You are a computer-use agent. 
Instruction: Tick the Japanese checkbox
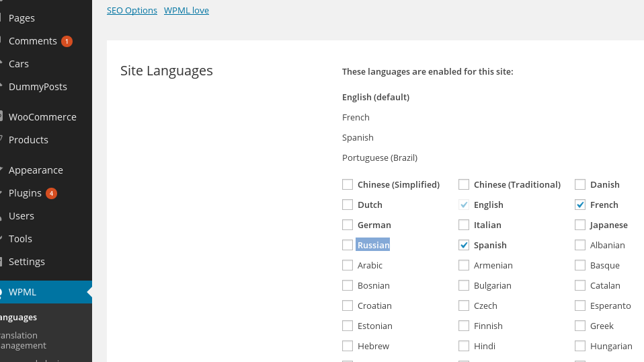tap(580, 225)
